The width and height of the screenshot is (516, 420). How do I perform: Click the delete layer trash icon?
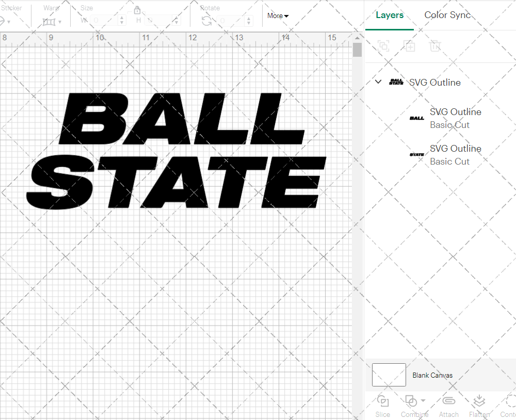(x=435, y=46)
